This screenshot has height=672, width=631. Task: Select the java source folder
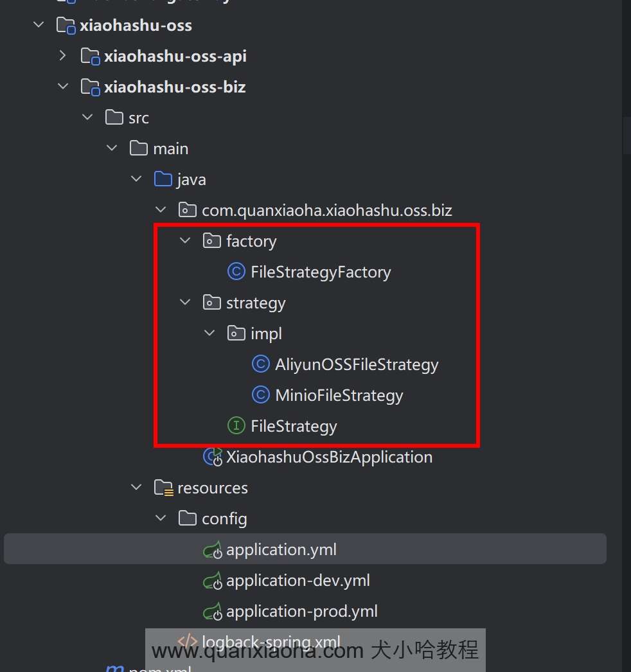191,179
